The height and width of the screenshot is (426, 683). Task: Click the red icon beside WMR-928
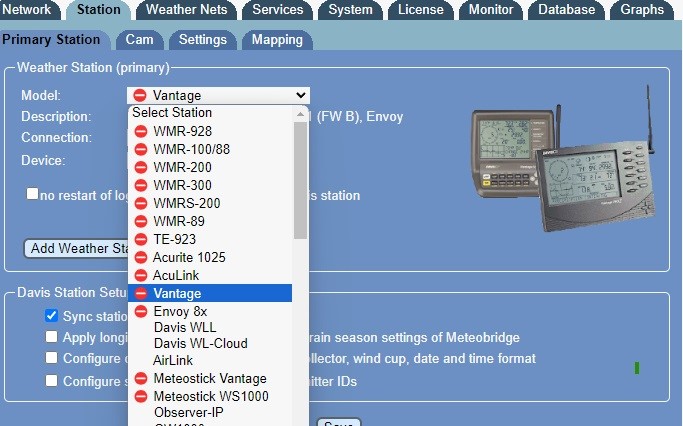141,131
